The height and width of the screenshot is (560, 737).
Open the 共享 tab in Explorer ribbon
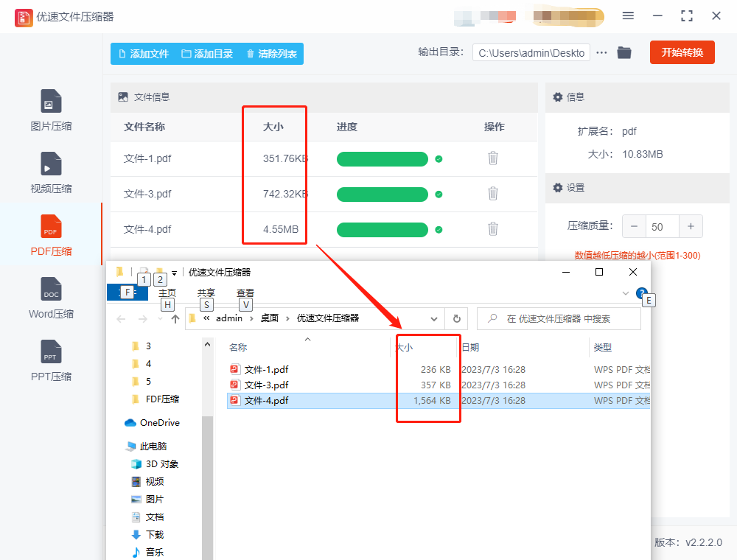[x=206, y=293]
